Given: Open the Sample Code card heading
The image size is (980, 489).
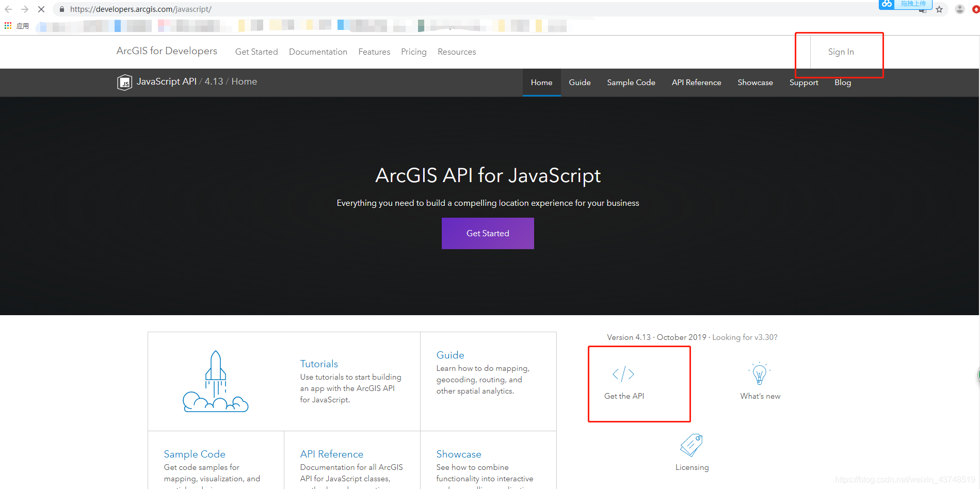Looking at the screenshot, I should [x=195, y=454].
